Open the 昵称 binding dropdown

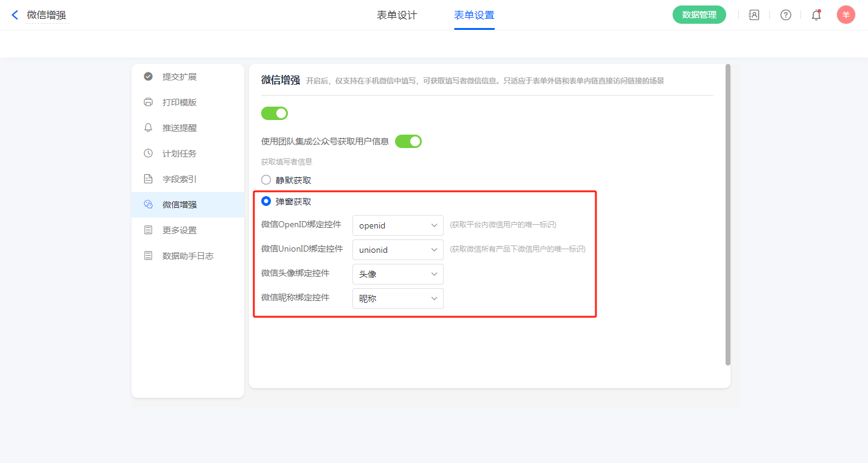tap(397, 299)
